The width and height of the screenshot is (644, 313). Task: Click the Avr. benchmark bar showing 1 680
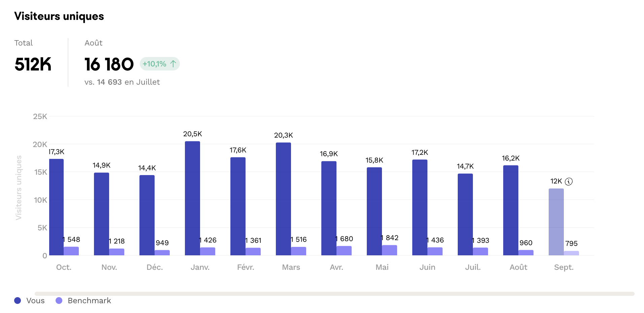pos(344,251)
